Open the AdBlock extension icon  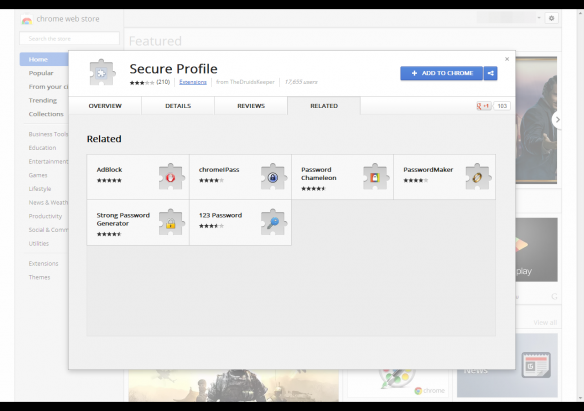click(x=171, y=176)
